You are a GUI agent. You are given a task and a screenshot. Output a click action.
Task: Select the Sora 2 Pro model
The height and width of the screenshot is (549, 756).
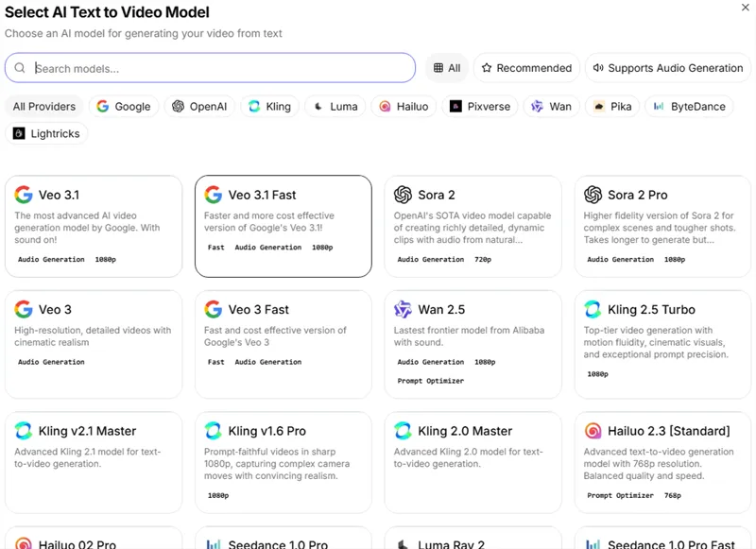pos(662,224)
